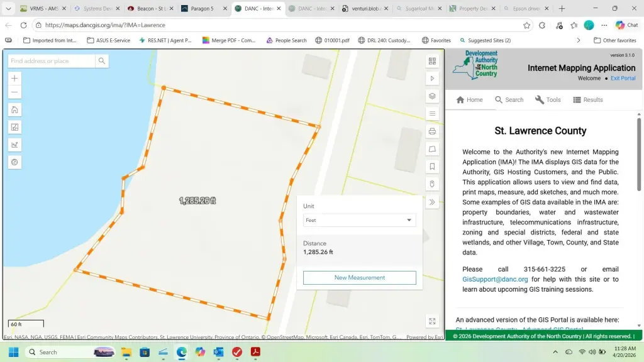
Task: Switch to the Tools tab
Action: point(548,100)
